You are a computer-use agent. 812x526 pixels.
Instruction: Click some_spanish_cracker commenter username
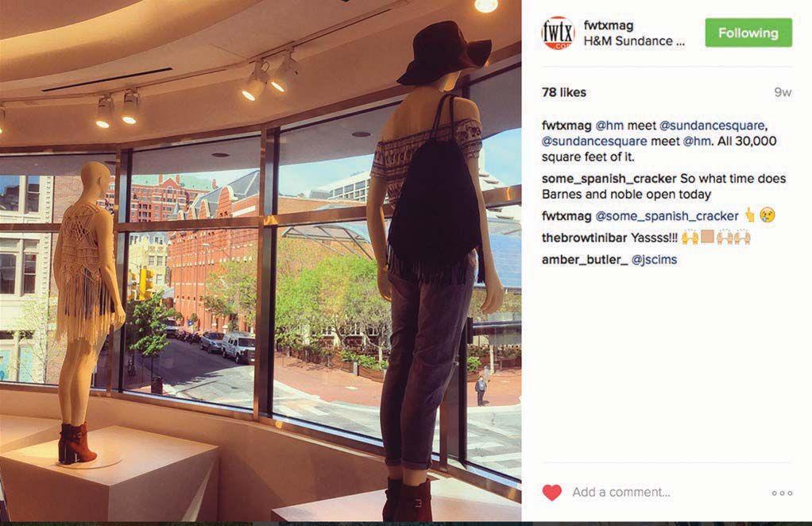pos(609,179)
